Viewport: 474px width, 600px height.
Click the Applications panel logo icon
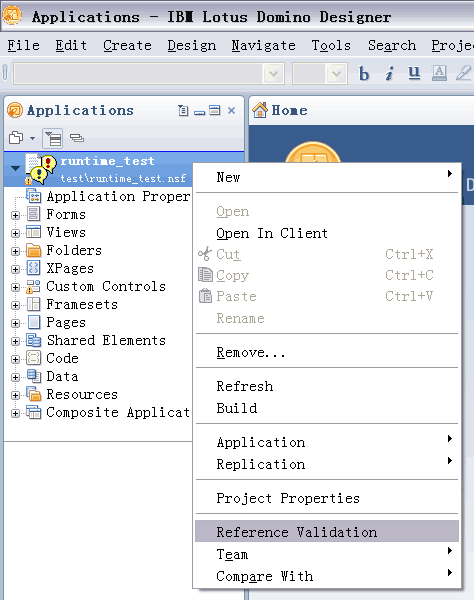(x=15, y=111)
